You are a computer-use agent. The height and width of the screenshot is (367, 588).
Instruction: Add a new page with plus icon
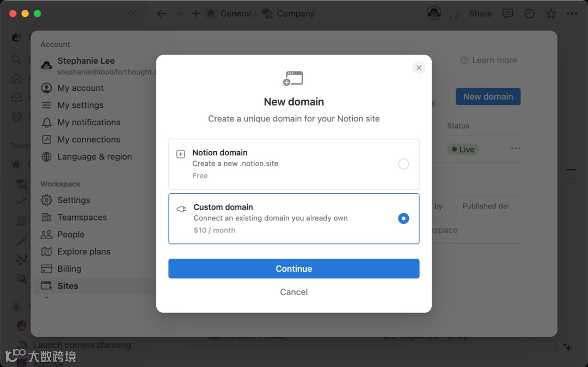click(x=196, y=14)
